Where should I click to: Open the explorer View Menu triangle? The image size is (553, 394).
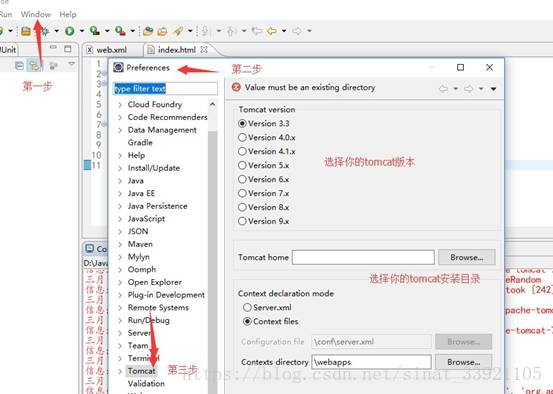pyautogui.click(x=72, y=64)
